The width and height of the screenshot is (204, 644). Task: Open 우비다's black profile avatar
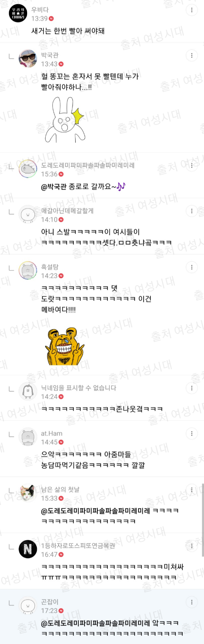pyautogui.click(x=18, y=14)
